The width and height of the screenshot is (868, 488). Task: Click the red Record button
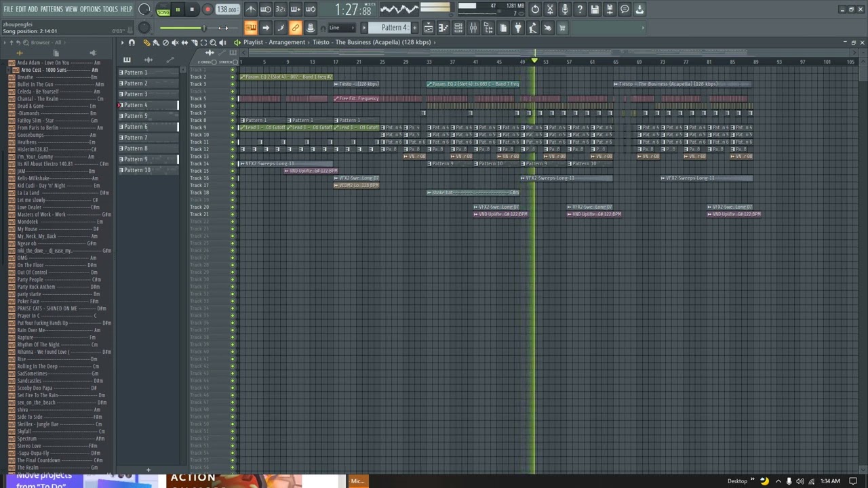[x=208, y=9]
